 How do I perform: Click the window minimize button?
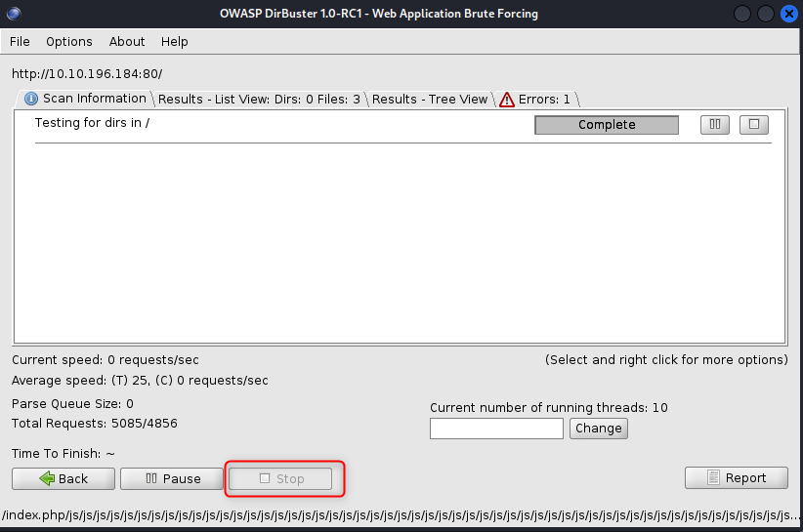742,14
